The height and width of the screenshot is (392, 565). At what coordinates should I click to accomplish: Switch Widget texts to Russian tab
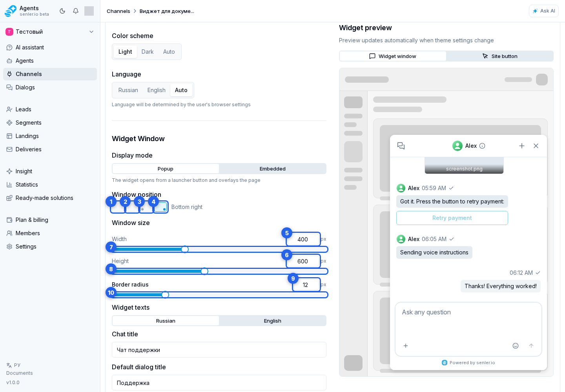click(166, 321)
